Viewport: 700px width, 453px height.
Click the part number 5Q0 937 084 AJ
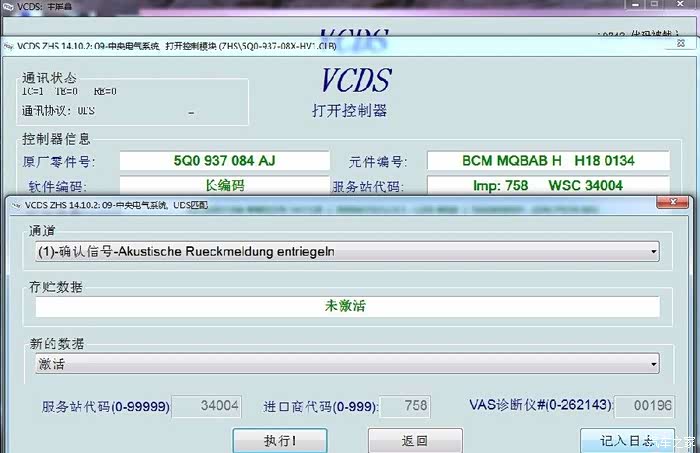tap(225, 161)
